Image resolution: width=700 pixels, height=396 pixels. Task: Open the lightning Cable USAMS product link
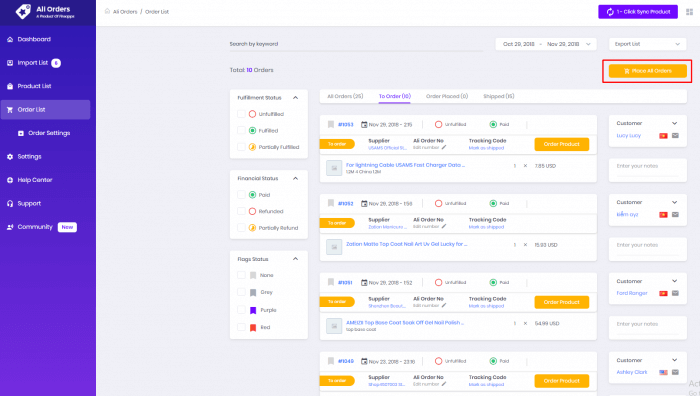pyautogui.click(x=405, y=165)
